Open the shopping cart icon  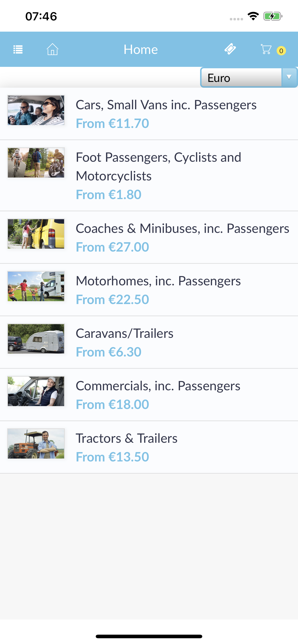266,49
